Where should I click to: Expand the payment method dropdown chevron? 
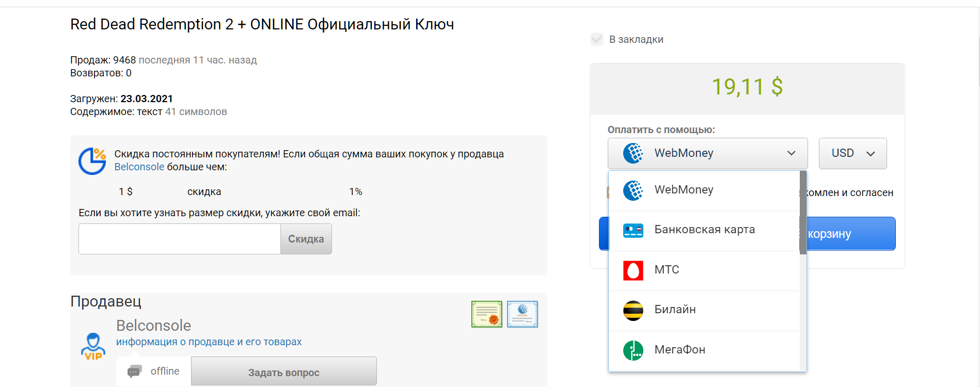791,153
